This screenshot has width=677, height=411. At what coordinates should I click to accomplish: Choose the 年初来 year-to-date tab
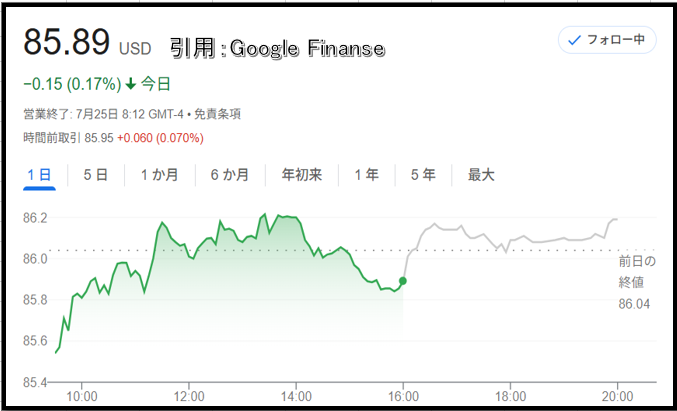(x=302, y=175)
